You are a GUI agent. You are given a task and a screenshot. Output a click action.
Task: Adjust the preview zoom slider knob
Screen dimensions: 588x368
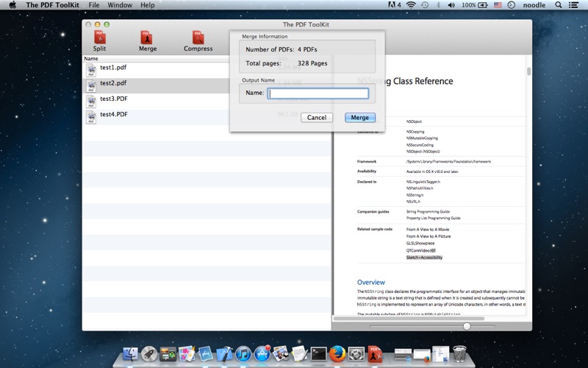point(467,326)
